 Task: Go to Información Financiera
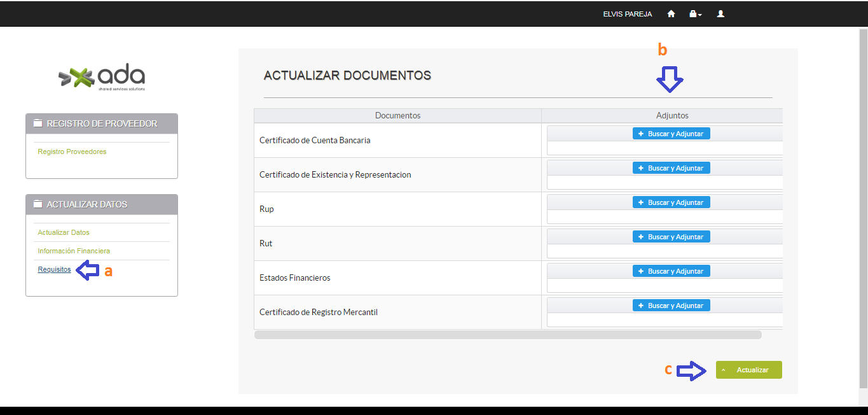[74, 251]
